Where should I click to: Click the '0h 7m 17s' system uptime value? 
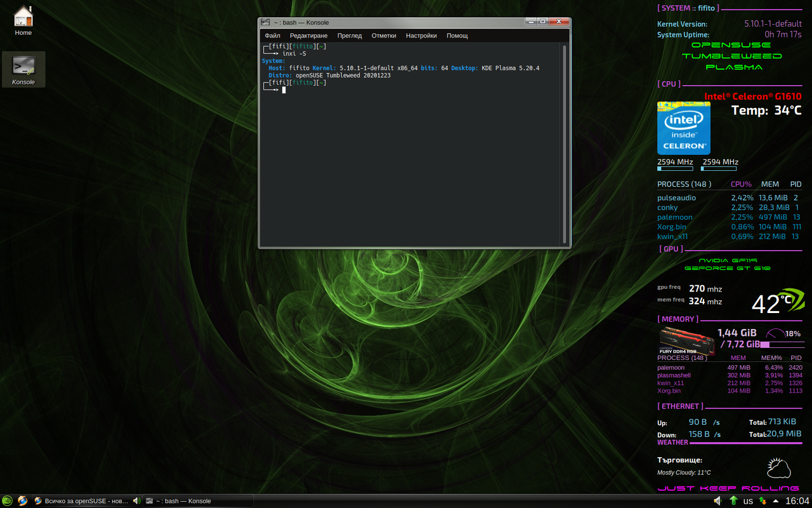click(783, 34)
